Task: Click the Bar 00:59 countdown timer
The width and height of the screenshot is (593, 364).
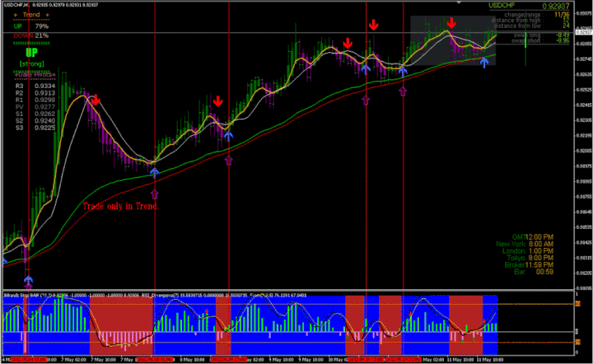Action: (x=534, y=272)
